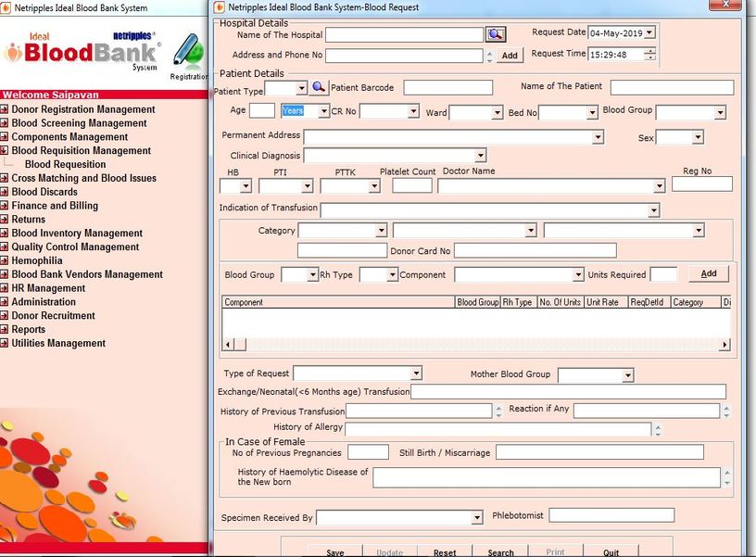
Task: Open Blood Requesition tree item
Action: coord(65,164)
